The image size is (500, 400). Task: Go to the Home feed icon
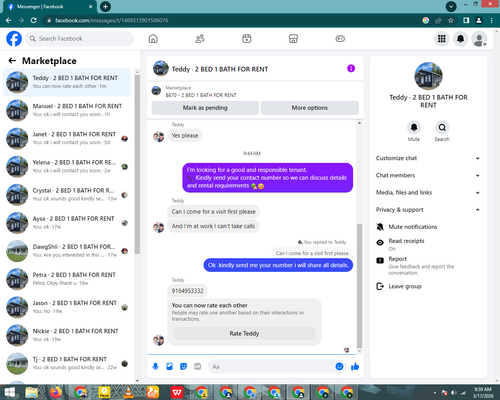coord(153,39)
